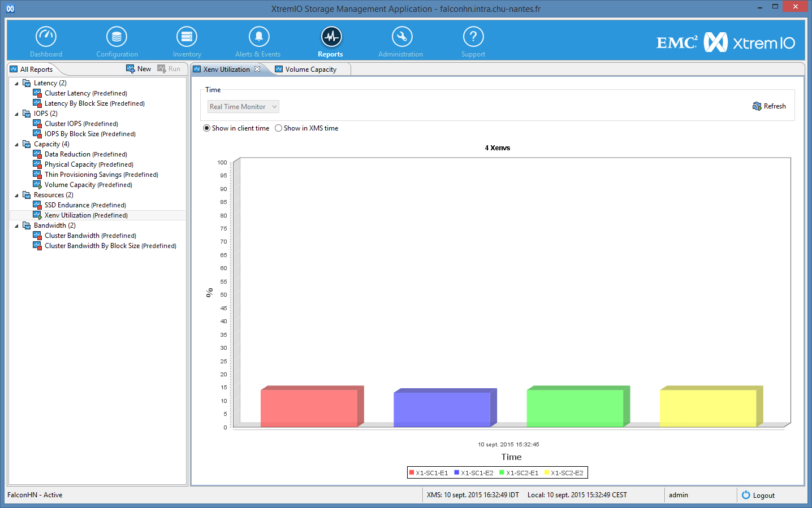This screenshot has height=508, width=812.
Task: Open the Administration wrench icon
Action: (401, 37)
